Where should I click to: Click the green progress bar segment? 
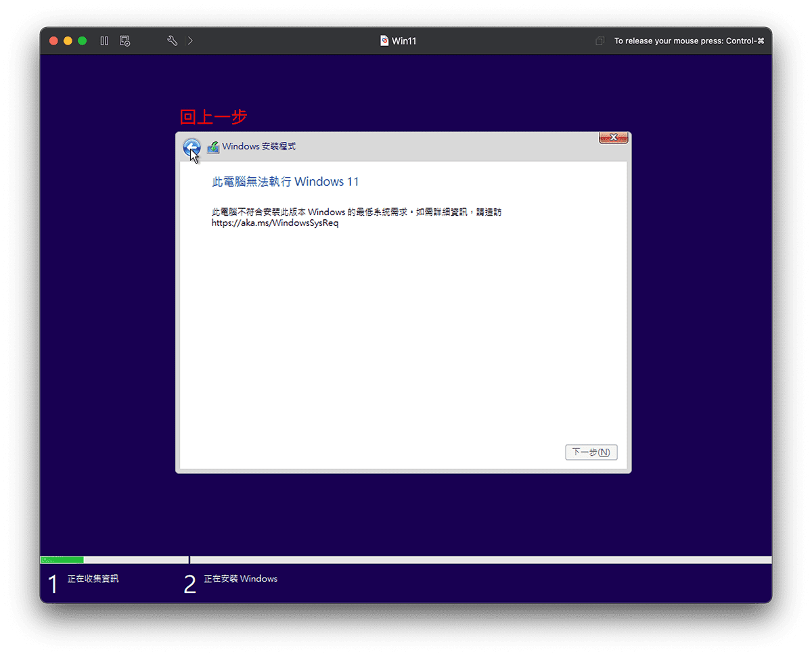point(61,559)
